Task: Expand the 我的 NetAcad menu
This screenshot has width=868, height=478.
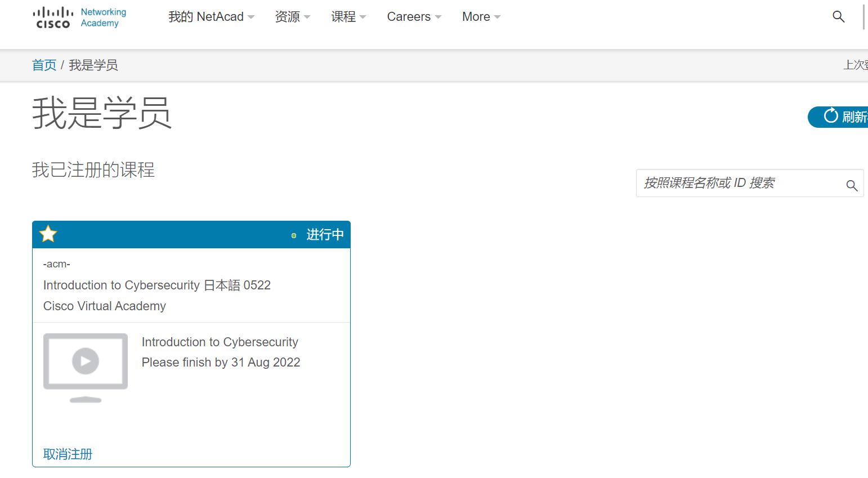Action: (x=211, y=17)
